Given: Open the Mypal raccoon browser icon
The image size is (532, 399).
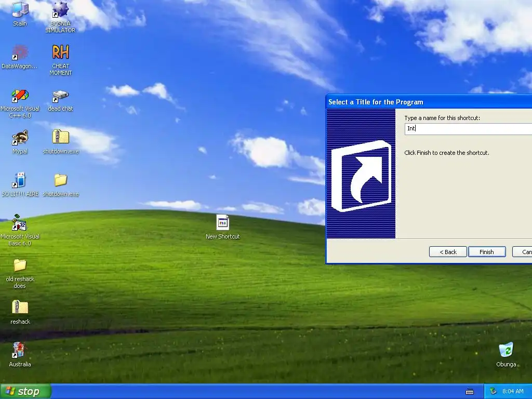Looking at the screenshot, I should pyautogui.click(x=20, y=138).
